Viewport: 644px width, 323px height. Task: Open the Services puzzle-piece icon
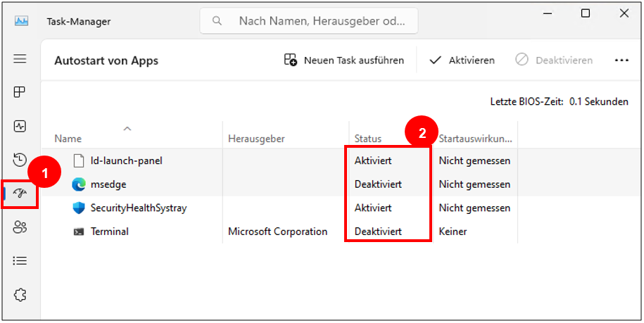pos(20,294)
